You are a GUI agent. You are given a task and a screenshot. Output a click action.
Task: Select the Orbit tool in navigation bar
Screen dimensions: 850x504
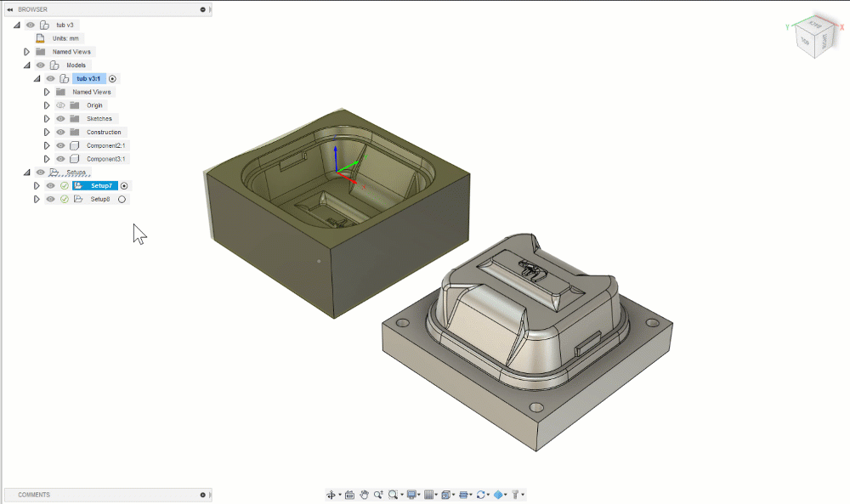tap(331, 495)
